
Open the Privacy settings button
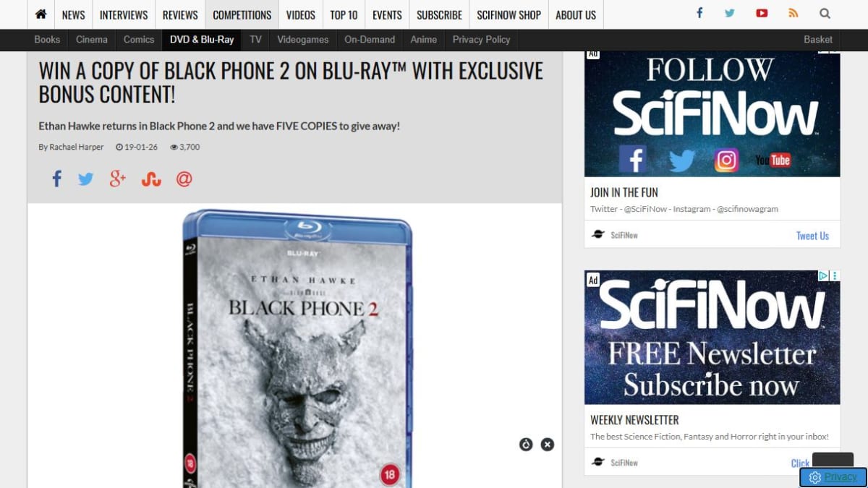(x=833, y=477)
